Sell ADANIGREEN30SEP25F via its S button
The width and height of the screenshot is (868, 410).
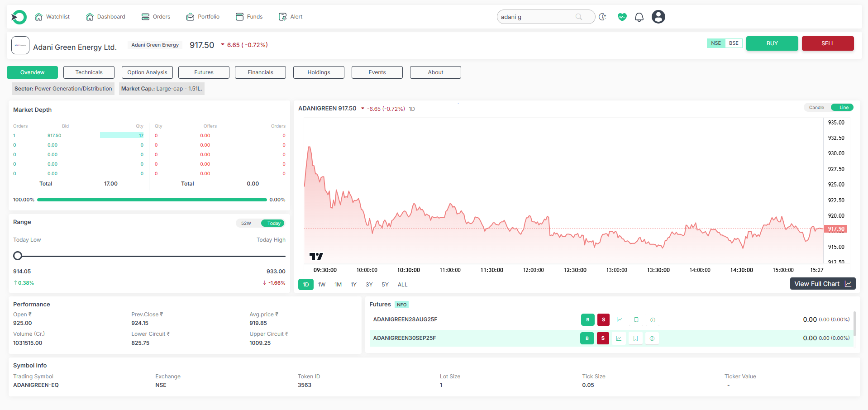coord(603,338)
